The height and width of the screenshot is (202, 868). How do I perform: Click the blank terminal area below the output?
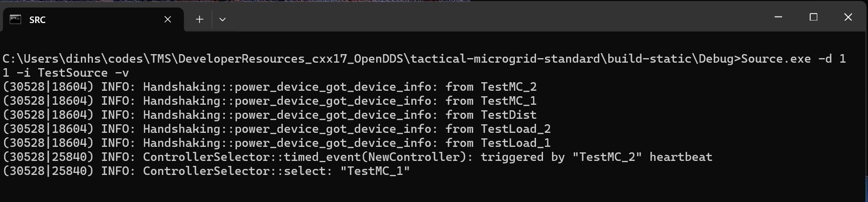[x=432, y=189]
